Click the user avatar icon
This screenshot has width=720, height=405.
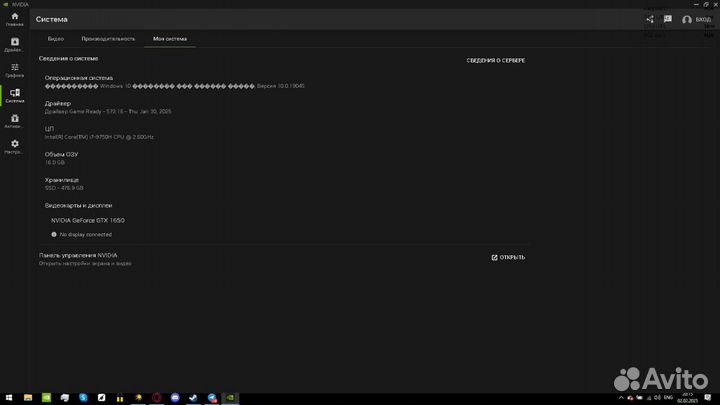coord(687,19)
